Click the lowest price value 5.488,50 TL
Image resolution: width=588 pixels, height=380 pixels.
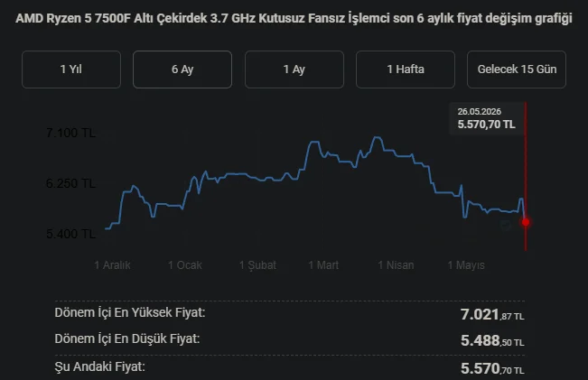coord(492,340)
